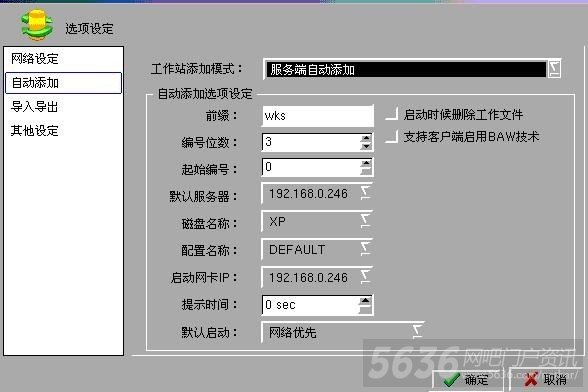The image size is (588, 392).
Task: Open the 启动网卡IP dropdown
Action: pos(366,276)
